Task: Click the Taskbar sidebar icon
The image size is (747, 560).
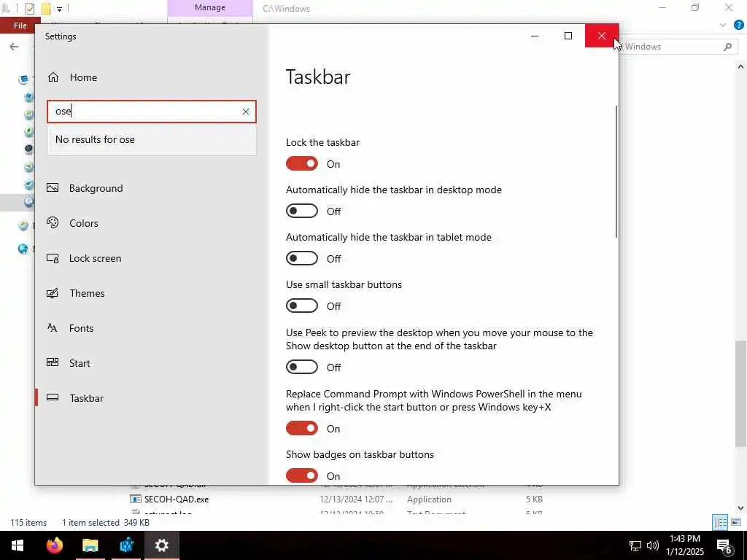Action: pyautogui.click(x=53, y=397)
